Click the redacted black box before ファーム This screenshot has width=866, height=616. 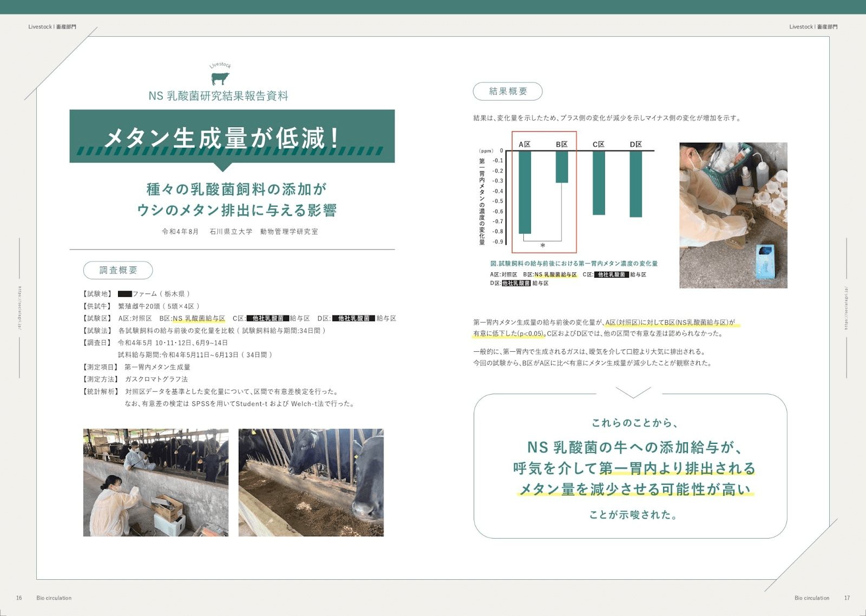tap(124, 294)
